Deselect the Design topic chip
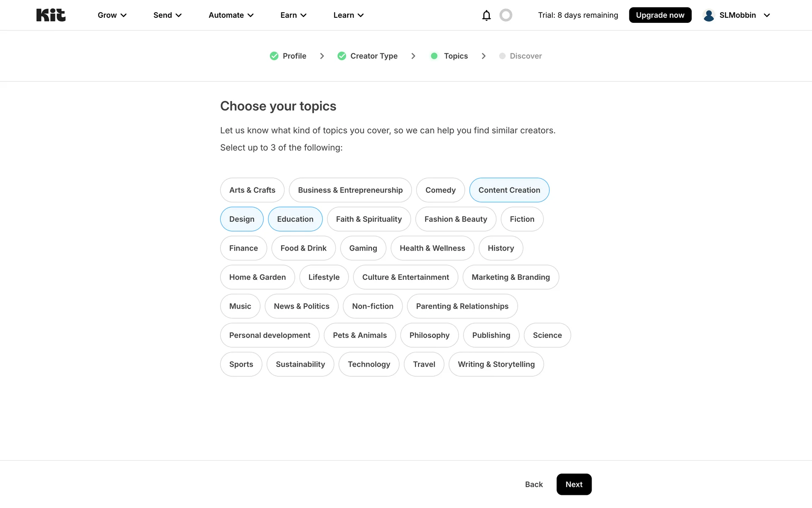The height and width of the screenshot is (508, 812). 241,219
